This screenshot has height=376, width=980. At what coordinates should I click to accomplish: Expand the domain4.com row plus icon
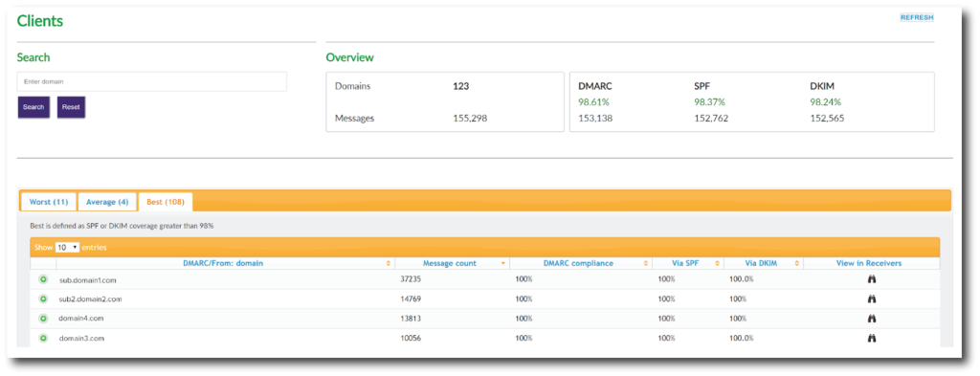pos(43,319)
